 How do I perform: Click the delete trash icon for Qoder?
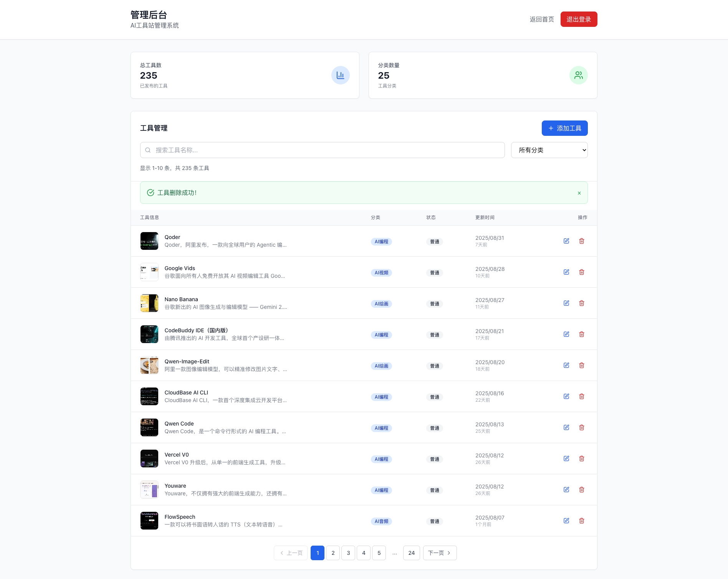click(x=582, y=241)
